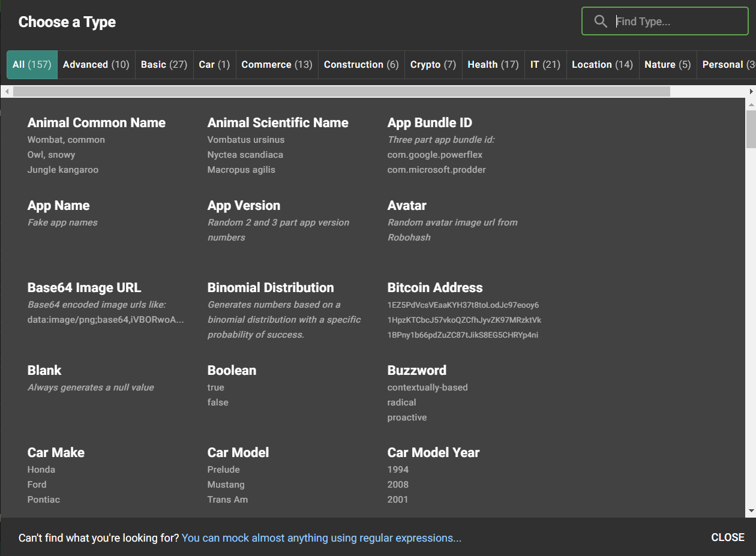Click the search magnifier icon

[x=600, y=22]
